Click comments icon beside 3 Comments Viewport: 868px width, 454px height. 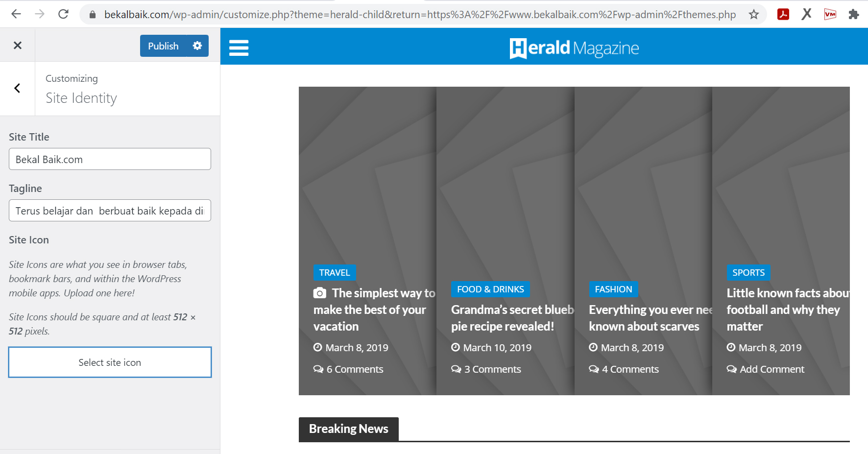[456, 369]
